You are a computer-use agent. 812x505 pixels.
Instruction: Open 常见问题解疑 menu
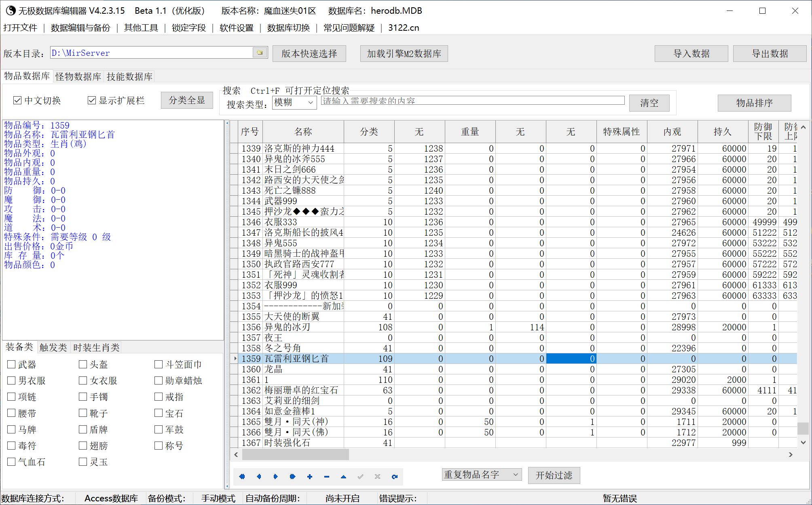[349, 27]
